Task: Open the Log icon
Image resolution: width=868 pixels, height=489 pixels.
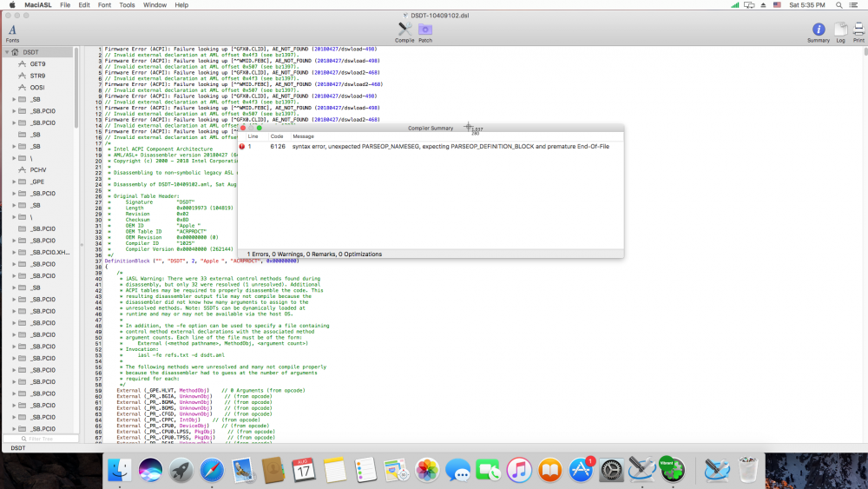Action: pyautogui.click(x=840, y=32)
